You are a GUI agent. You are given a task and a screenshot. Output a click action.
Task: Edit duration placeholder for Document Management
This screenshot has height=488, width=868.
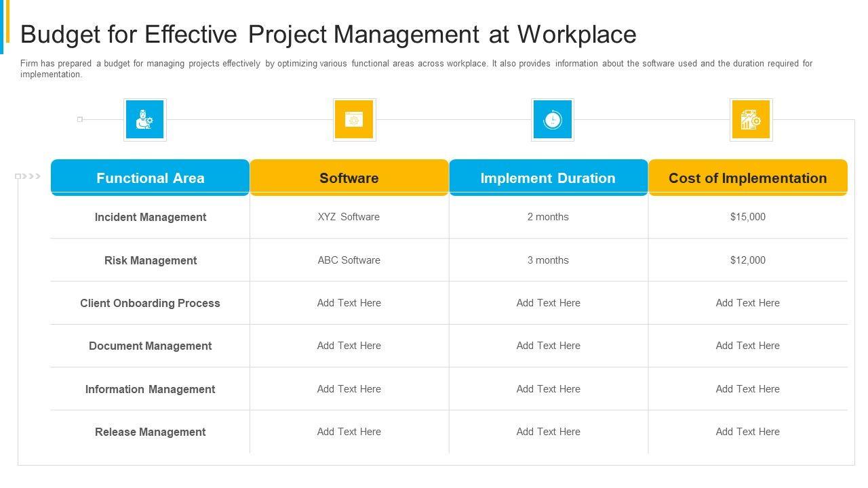pyautogui.click(x=548, y=346)
